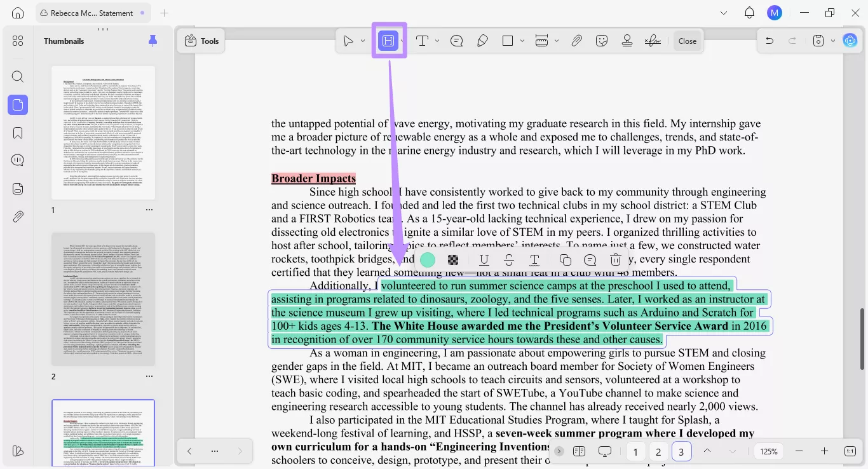Screen dimensions: 868x469
Task: Open the Tools button
Action: 201,41
